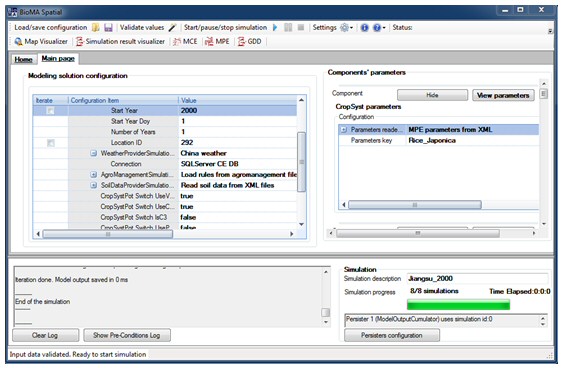This screenshot has height=368, width=561.
Task: Click the BioMA Spatial title bar icon
Action: click(x=13, y=12)
